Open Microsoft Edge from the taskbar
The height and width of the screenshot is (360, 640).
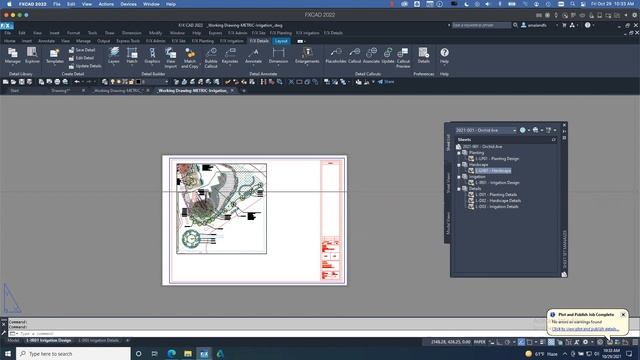click(171, 353)
